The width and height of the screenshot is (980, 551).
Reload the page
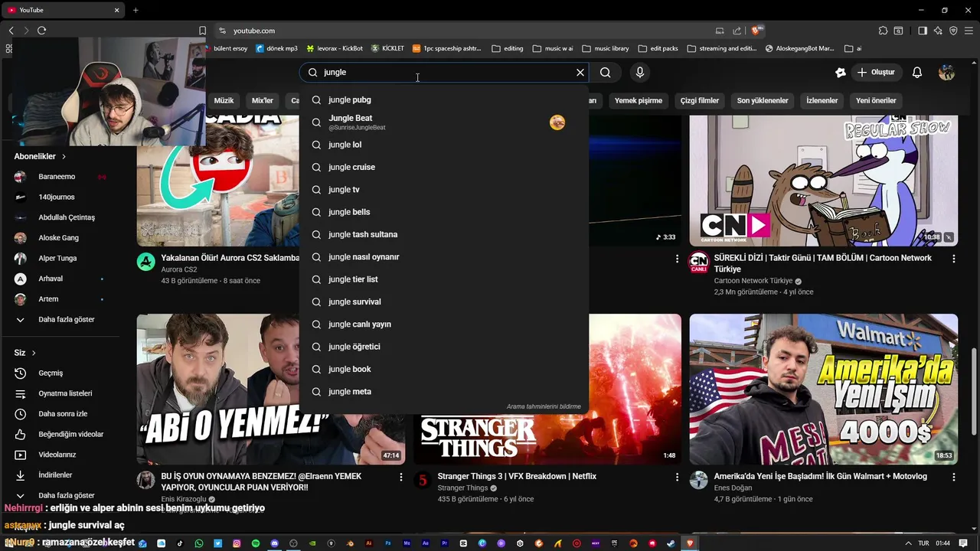coord(41,31)
